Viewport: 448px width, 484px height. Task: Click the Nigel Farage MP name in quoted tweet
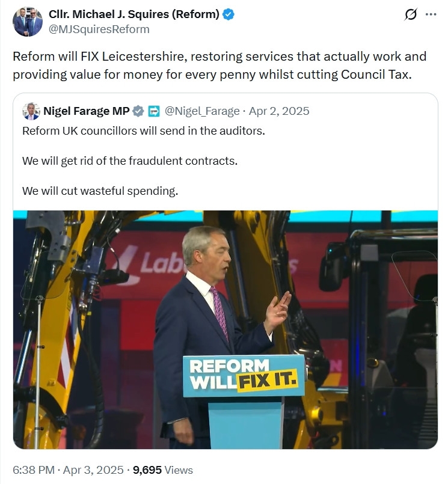point(87,111)
